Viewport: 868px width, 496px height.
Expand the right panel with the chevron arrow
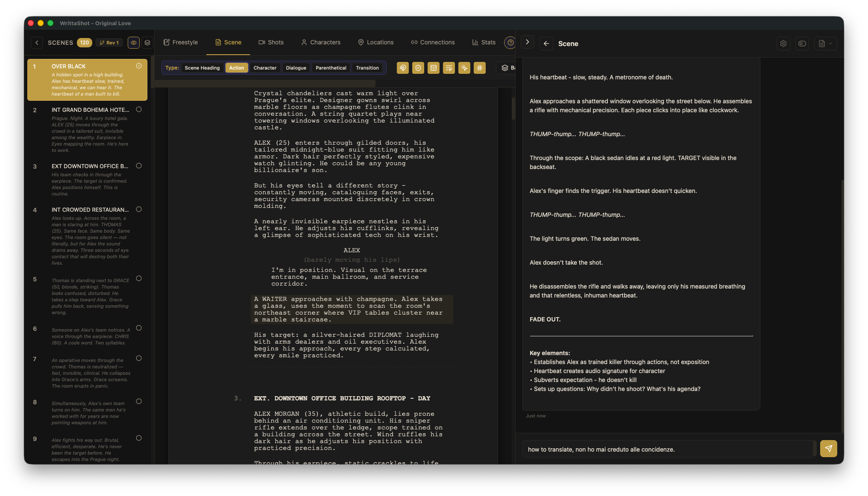(x=527, y=42)
